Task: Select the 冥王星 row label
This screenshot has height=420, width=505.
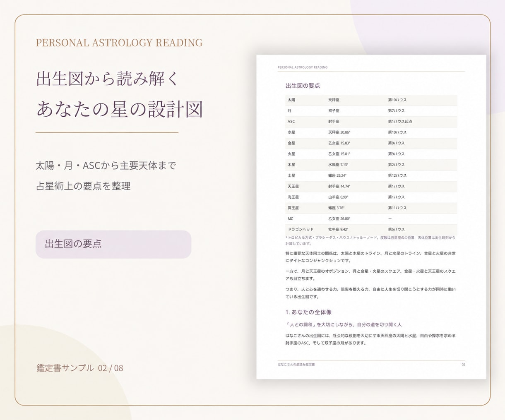Action: 293,208
